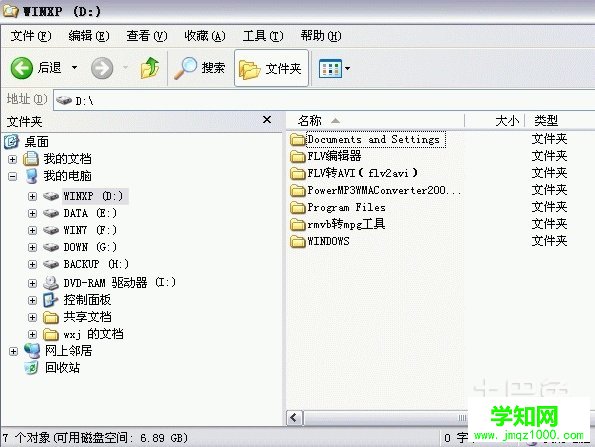Click the horizontal scrollbar thumb

(x=386, y=418)
